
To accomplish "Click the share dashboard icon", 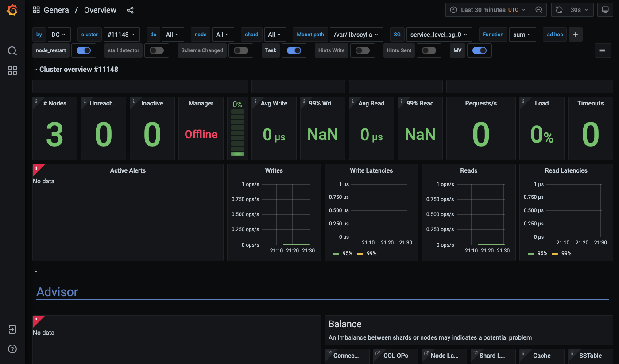I will 130,10.
